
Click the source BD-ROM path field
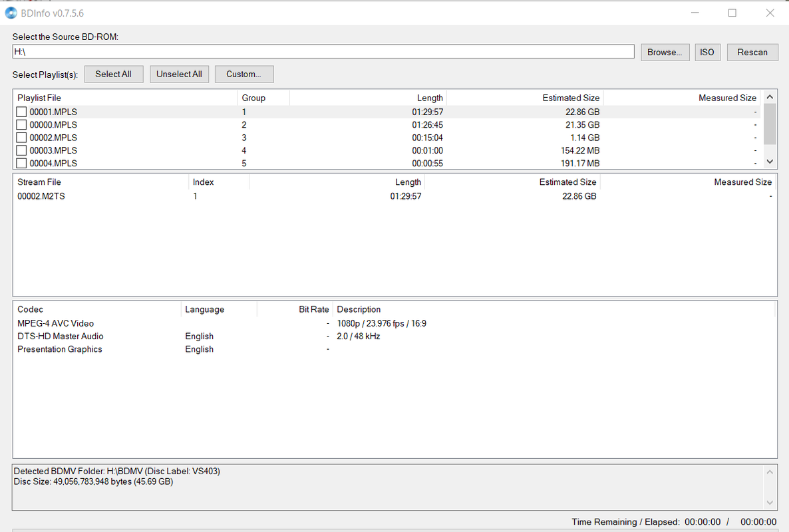click(323, 52)
